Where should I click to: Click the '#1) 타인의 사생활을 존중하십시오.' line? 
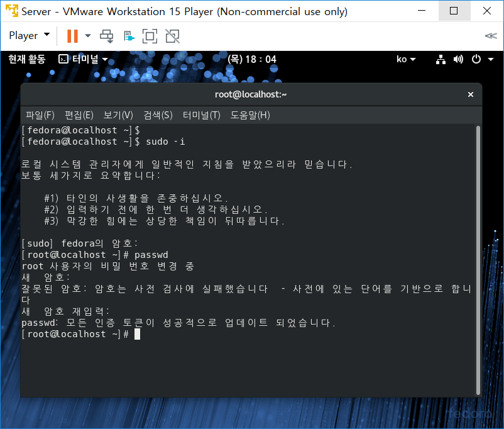click(x=136, y=198)
